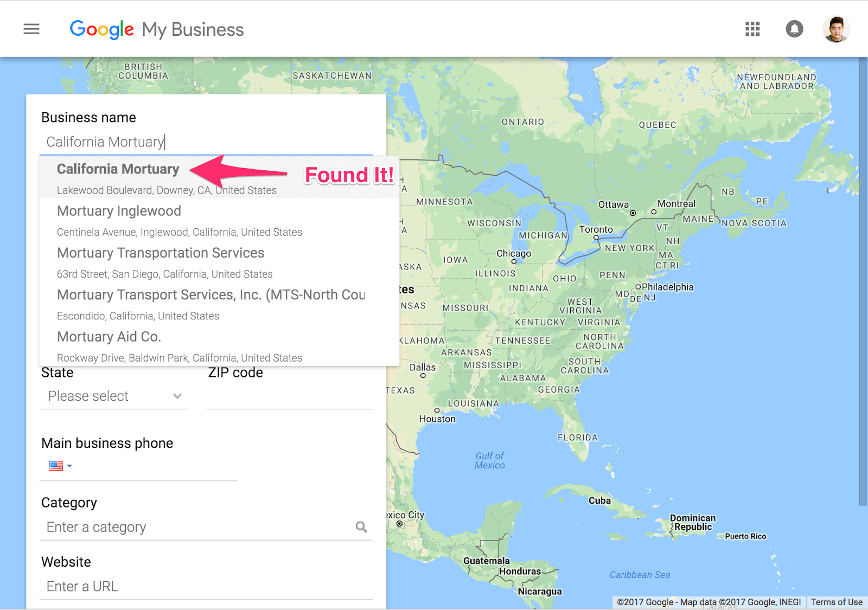Click the Montreal label on the map
Image resolution: width=868 pixels, height=610 pixels.
tap(676, 204)
